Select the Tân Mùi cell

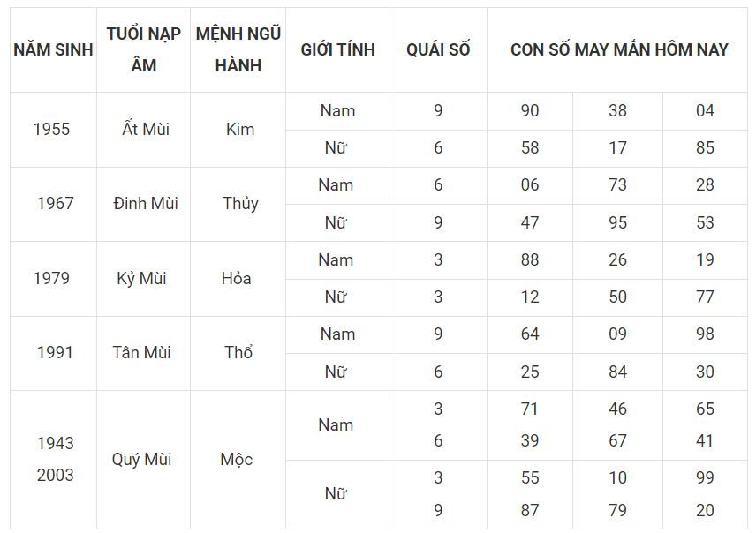coord(143,353)
